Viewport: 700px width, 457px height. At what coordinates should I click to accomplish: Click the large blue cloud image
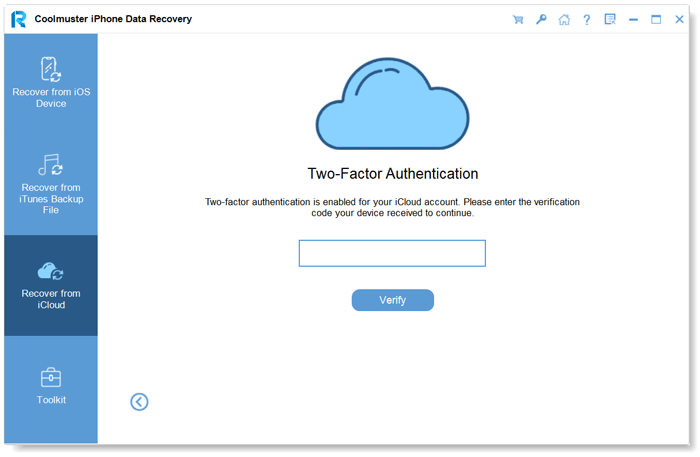tap(392, 104)
